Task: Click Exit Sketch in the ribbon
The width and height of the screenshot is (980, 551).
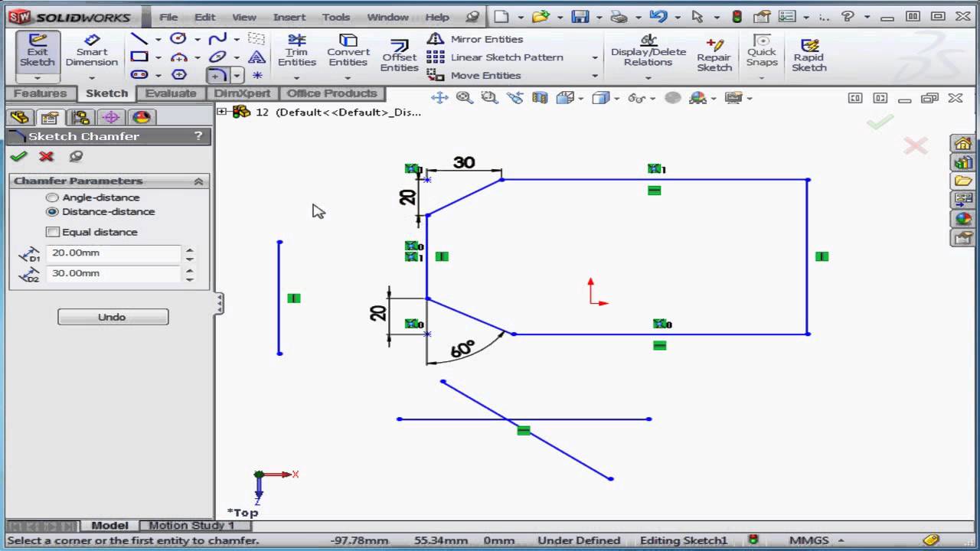Action: click(x=37, y=51)
